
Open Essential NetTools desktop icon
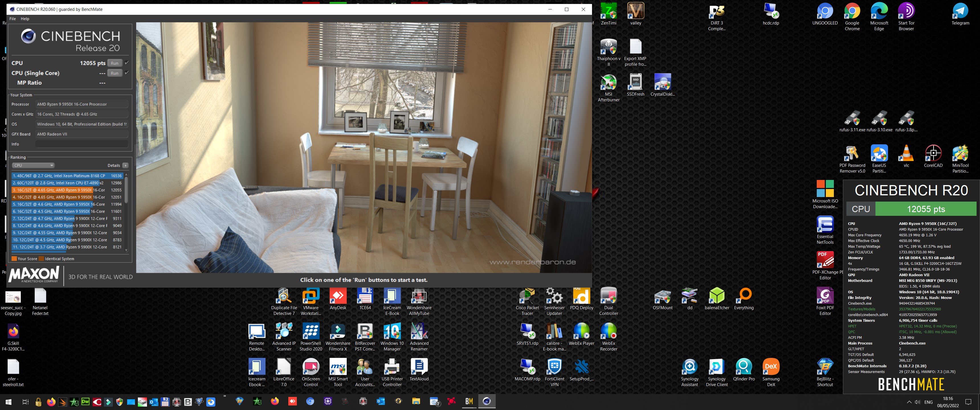[825, 230]
